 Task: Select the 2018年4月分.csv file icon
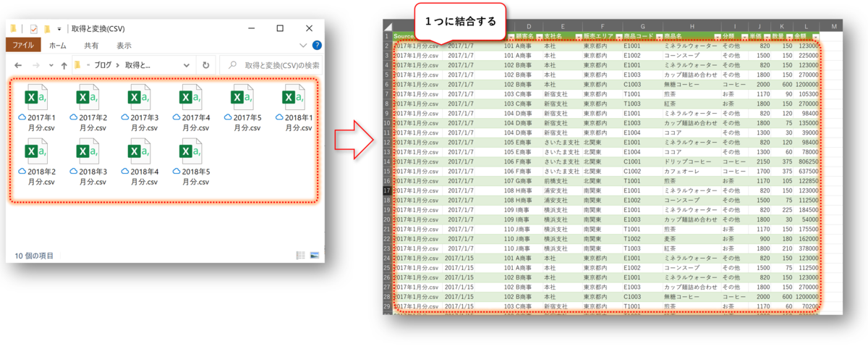pos(138,152)
